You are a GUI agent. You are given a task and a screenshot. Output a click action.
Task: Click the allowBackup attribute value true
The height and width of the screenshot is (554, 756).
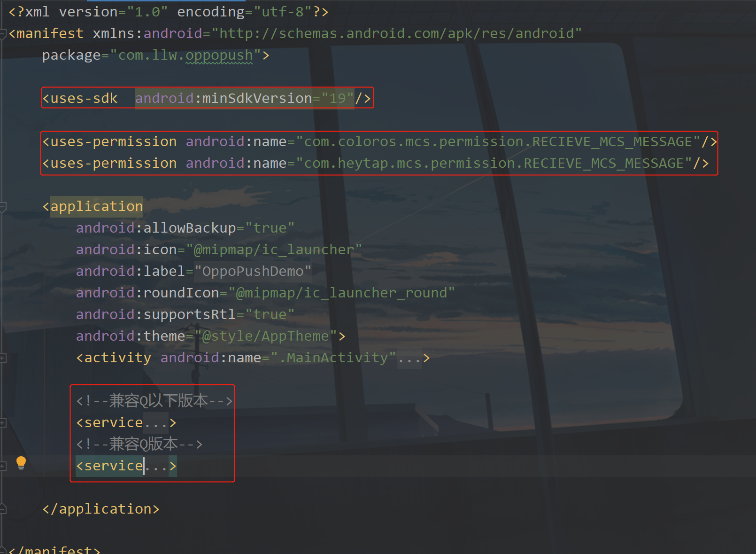[x=270, y=228]
